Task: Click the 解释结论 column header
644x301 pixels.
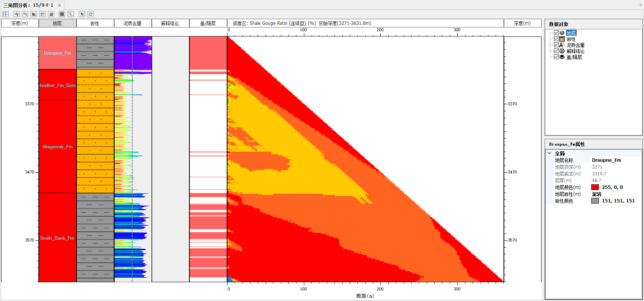Action: [x=170, y=23]
